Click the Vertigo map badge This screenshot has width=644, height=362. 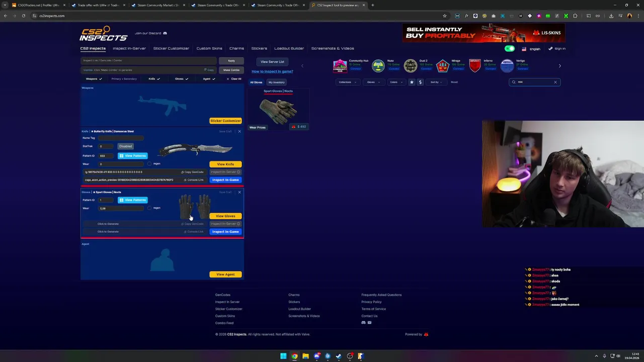click(507, 65)
